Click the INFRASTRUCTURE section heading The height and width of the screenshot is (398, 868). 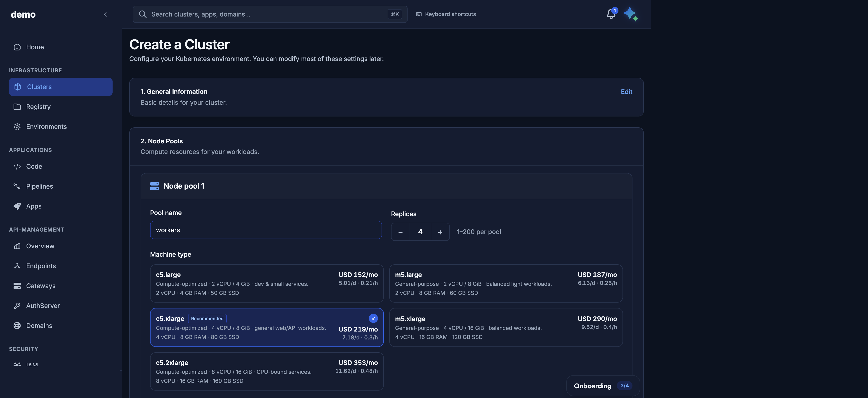35,70
